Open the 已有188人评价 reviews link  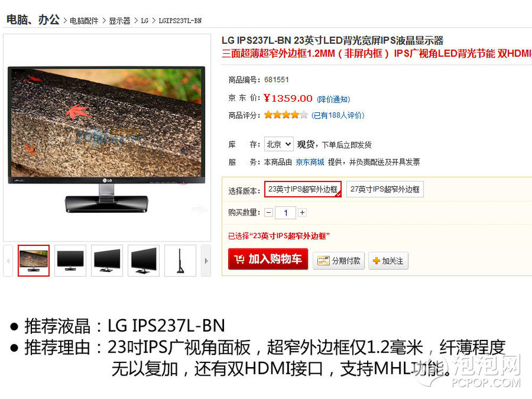point(338,115)
